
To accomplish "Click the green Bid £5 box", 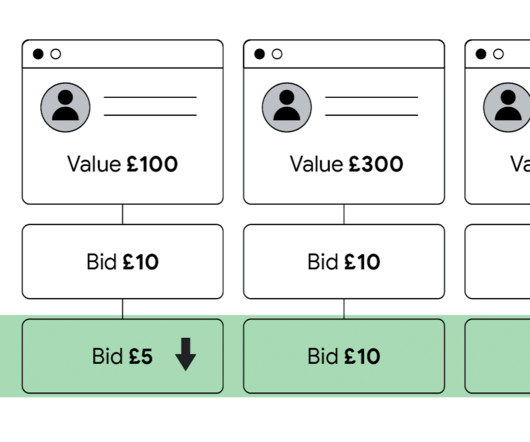I will point(123,356).
